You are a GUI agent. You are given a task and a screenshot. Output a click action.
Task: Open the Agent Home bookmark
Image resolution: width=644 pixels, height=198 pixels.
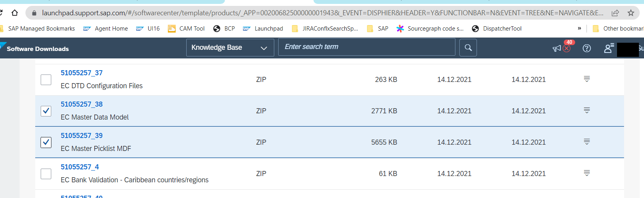coord(106,29)
